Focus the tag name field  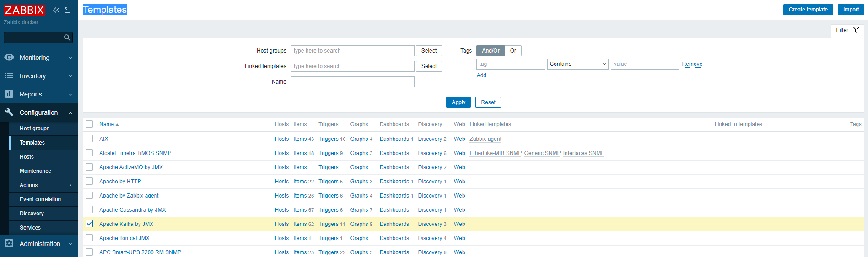[511, 64]
